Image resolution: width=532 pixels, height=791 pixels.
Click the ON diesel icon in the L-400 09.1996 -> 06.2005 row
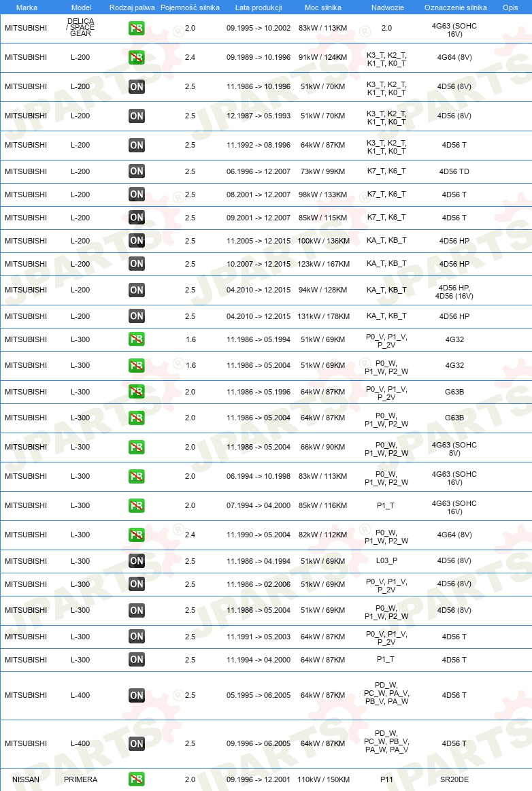(x=136, y=743)
